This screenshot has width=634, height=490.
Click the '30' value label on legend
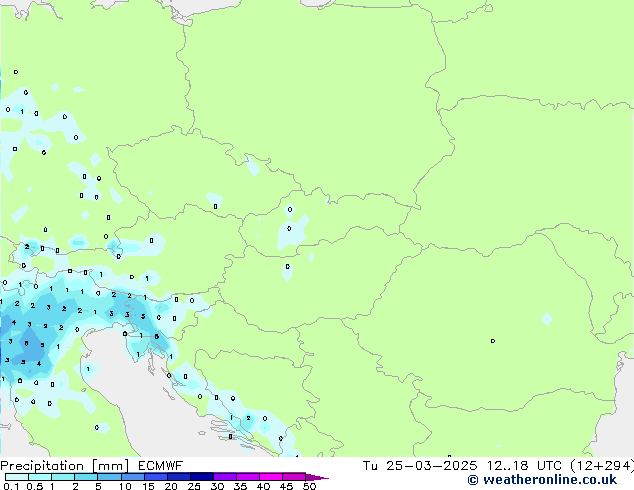[217, 486]
